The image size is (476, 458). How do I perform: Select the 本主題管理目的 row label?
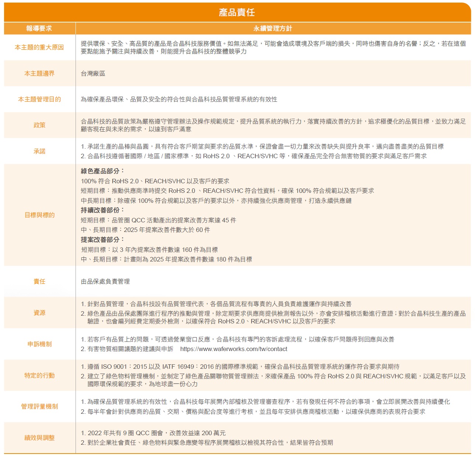[x=39, y=99]
